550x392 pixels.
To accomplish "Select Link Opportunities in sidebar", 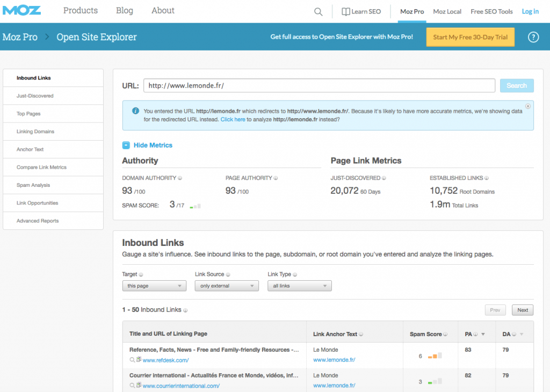I will pyautogui.click(x=53, y=203).
